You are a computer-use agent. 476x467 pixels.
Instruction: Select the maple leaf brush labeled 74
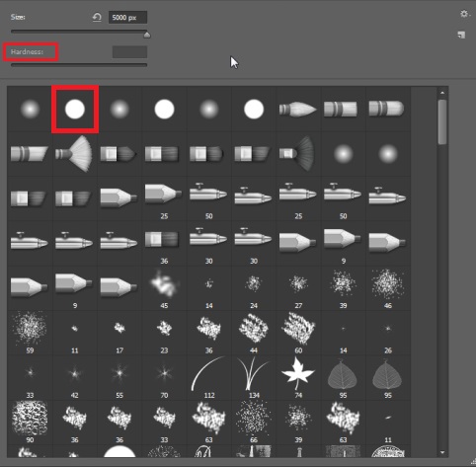coord(298,377)
